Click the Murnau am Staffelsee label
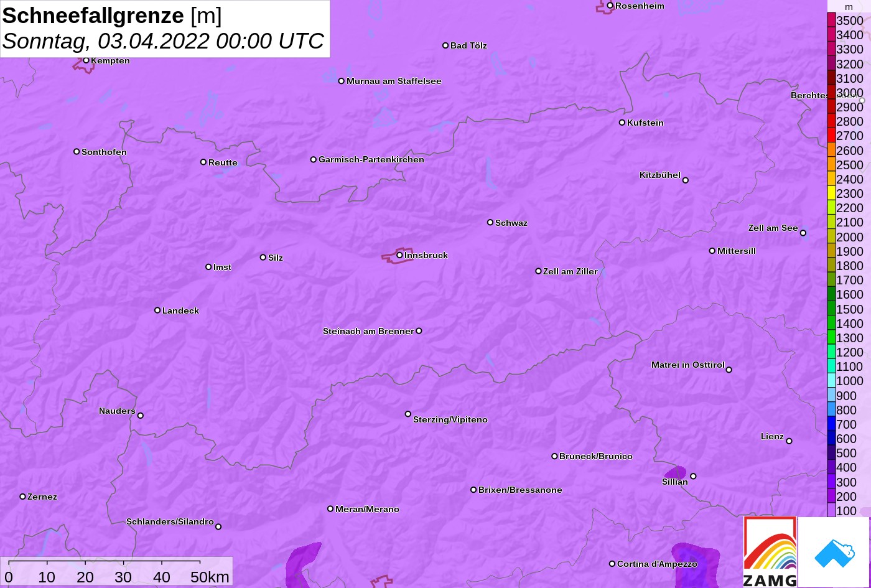The height and width of the screenshot is (588, 871). coord(394,81)
